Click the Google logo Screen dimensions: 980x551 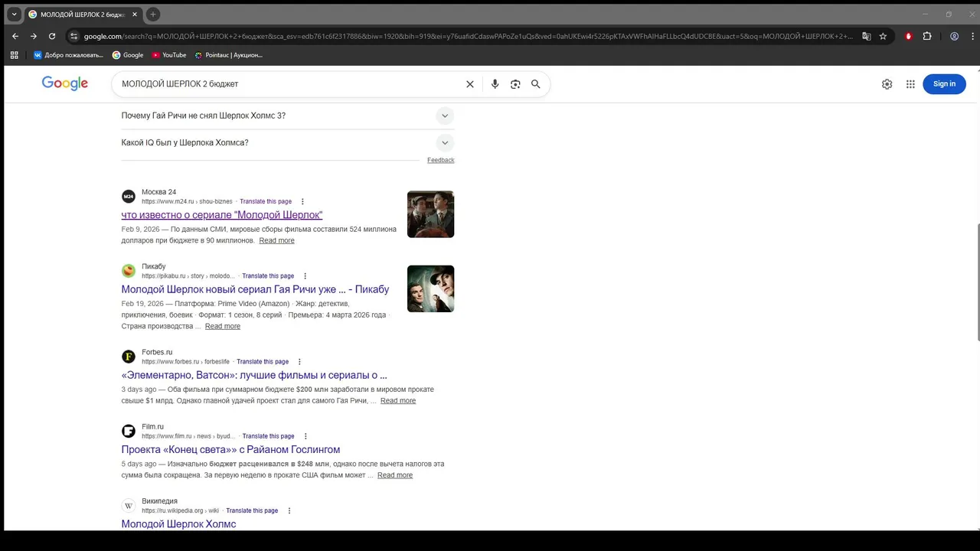tap(65, 83)
